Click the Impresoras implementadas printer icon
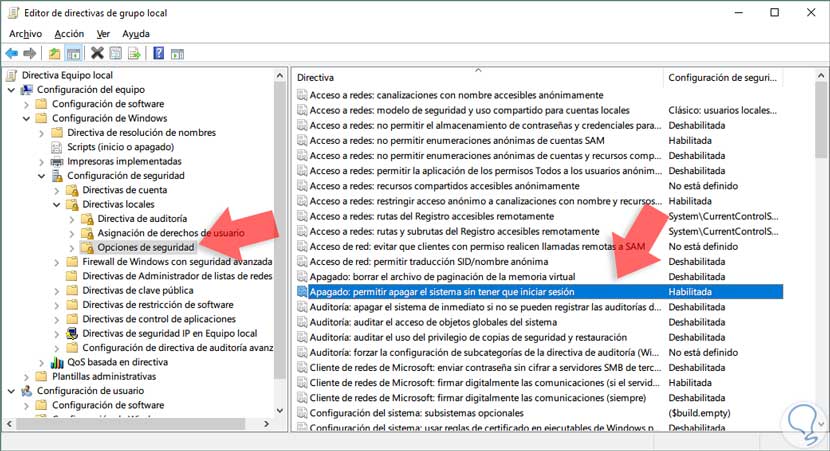Screen dimensions: 830x451 click(57, 161)
